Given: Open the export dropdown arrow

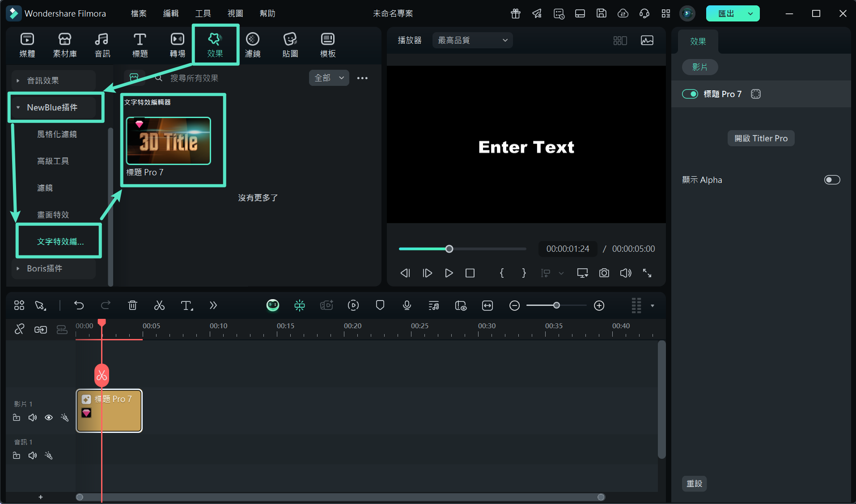Looking at the screenshot, I should click(750, 13).
